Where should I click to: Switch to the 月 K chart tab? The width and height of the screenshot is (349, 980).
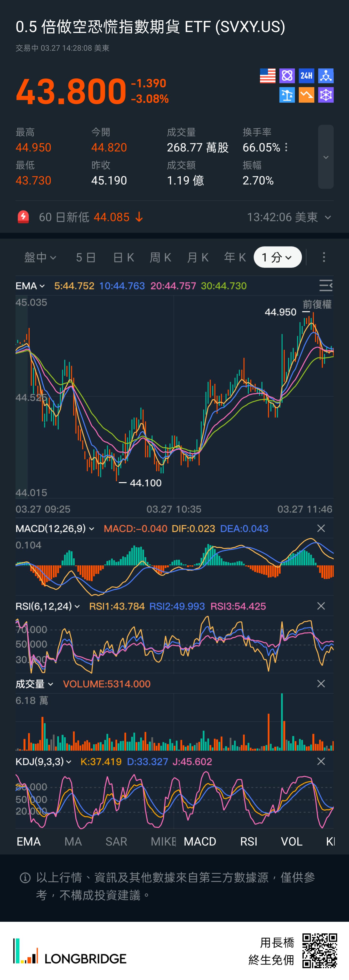[198, 257]
